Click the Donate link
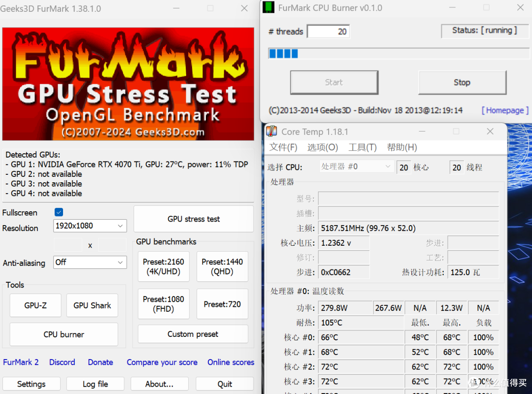Image resolution: width=532 pixels, height=394 pixels. point(100,362)
